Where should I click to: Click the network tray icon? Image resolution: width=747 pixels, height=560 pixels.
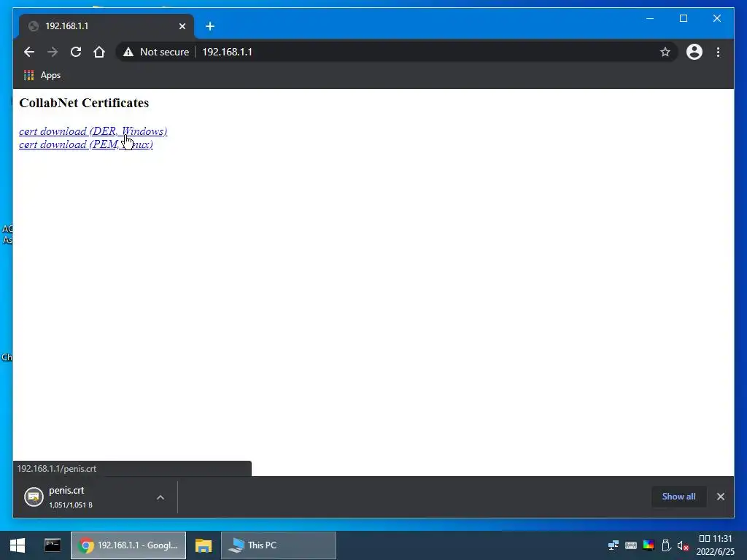(x=613, y=545)
